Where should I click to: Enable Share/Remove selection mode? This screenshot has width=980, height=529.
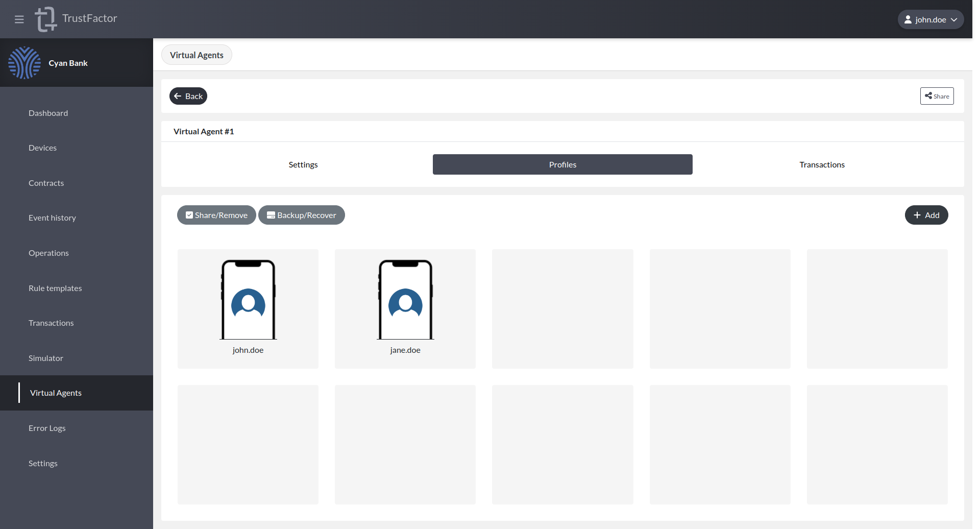216,215
